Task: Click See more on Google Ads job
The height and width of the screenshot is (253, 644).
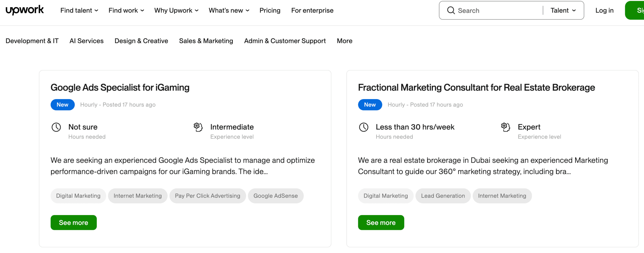Action: (73, 223)
